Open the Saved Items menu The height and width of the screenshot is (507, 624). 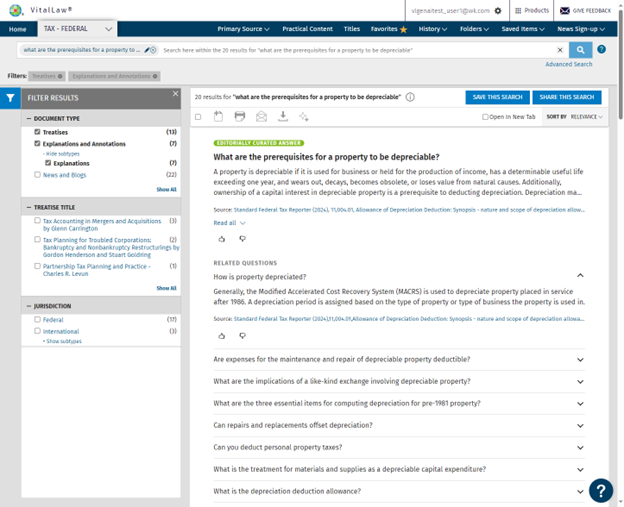pyautogui.click(x=523, y=29)
